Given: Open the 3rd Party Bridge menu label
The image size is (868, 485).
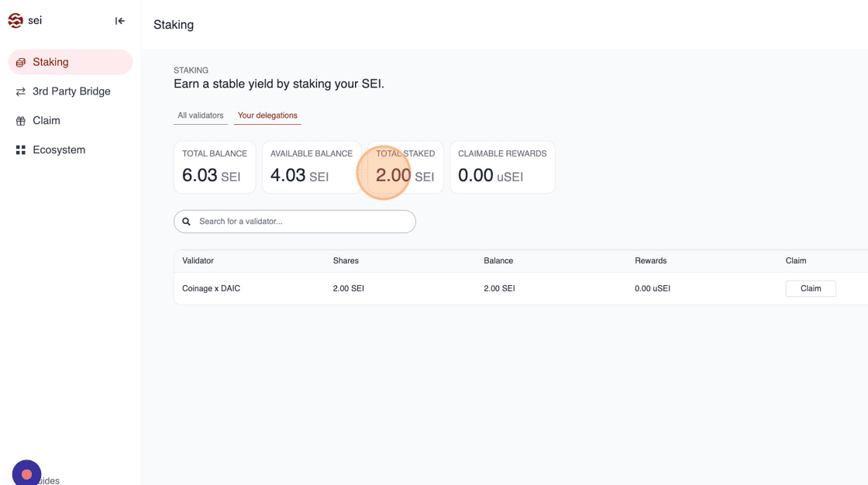Looking at the screenshot, I should point(71,91).
